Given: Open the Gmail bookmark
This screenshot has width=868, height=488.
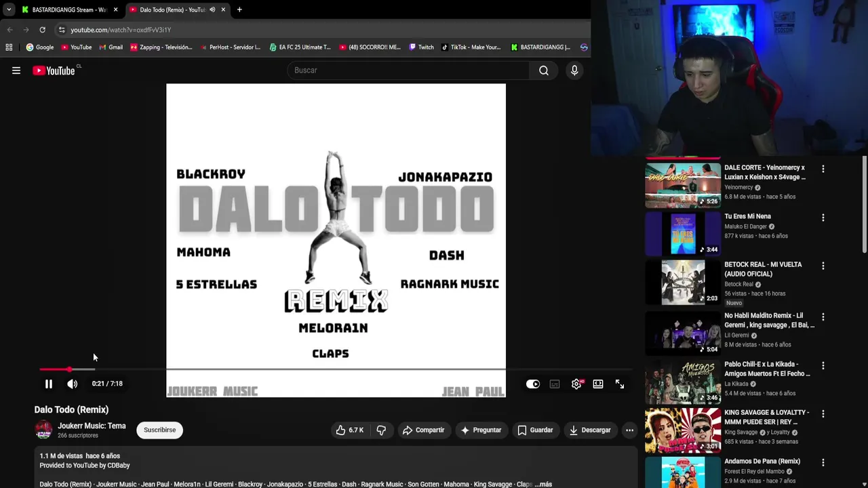Looking at the screenshot, I should 111,47.
